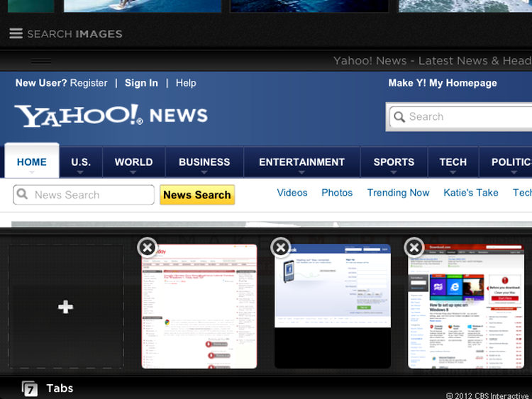Open the Photos link
Image resolution: width=532 pixels, height=399 pixels.
pyautogui.click(x=337, y=193)
